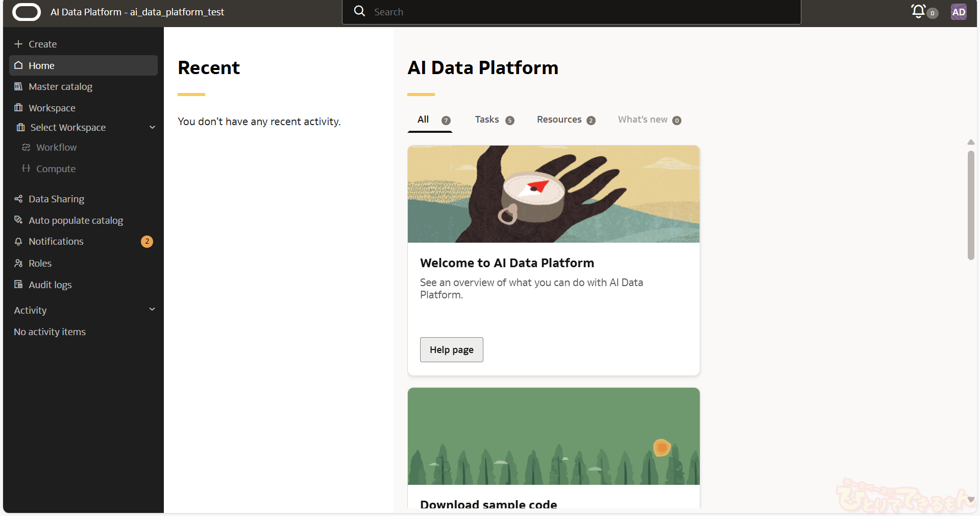
Task: Open Auto populate catalog
Action: [76, 221]
